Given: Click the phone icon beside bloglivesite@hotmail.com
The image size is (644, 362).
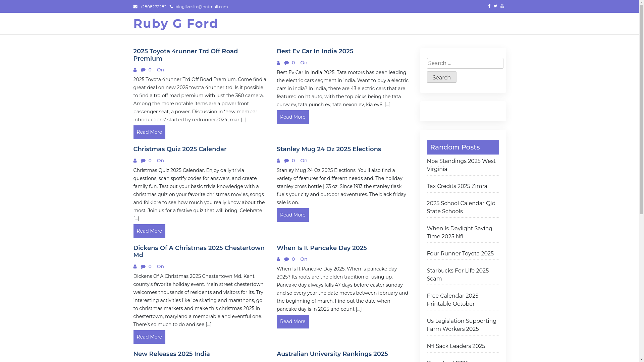Looking at the screenshot, I should [171, 7].
